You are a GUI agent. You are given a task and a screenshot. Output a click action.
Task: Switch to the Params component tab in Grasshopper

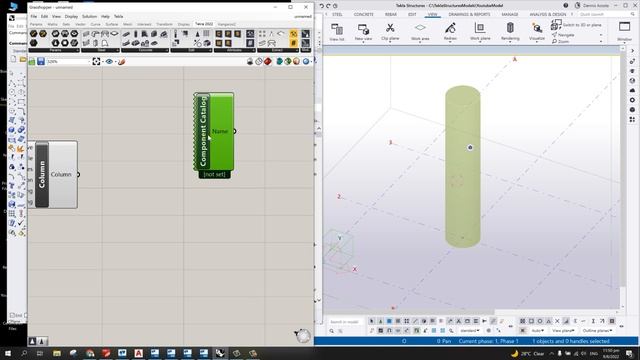click(36, 24)
